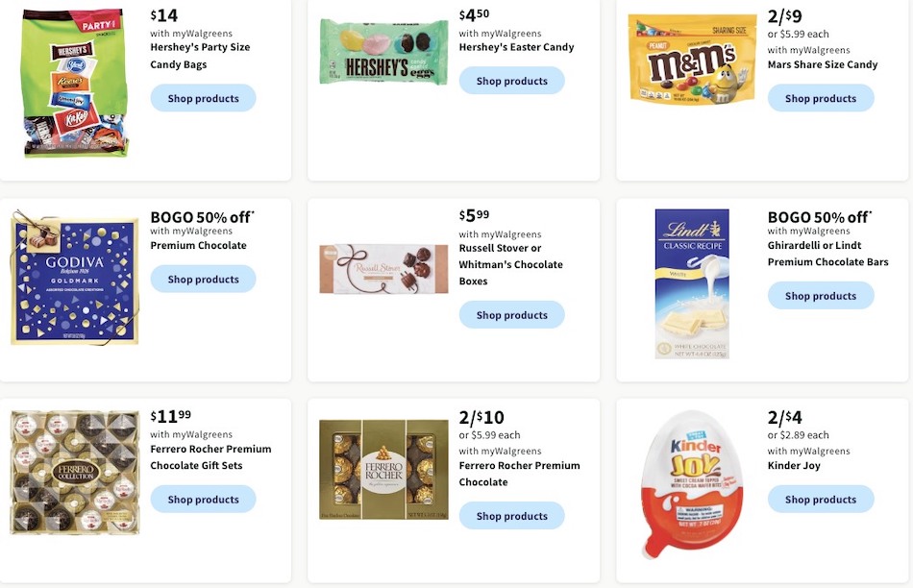The height and width of the screenshot is (588, 913).
Task: Shop Ghirardelli or Lindt Premium Chocolate Bars
Action: [821, 295]
